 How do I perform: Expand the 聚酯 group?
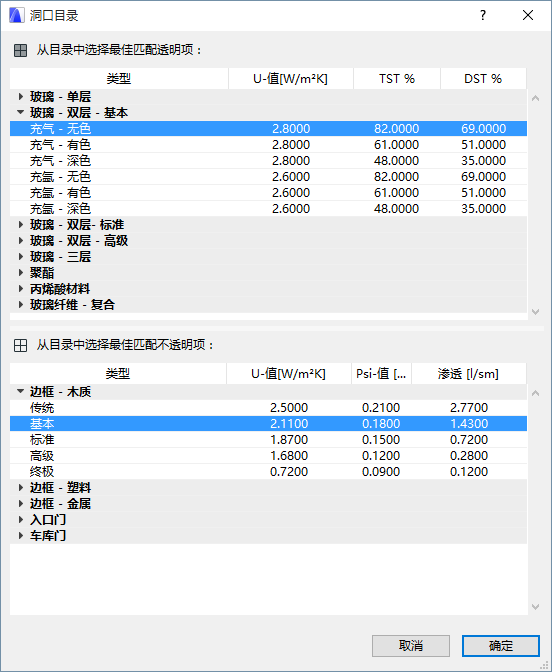pos(20,273)
